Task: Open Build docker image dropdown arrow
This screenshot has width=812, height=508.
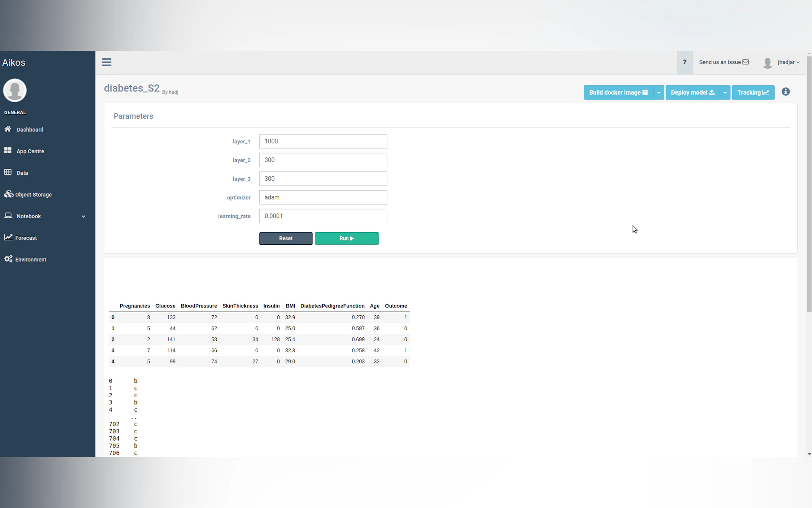Action: 659,93
